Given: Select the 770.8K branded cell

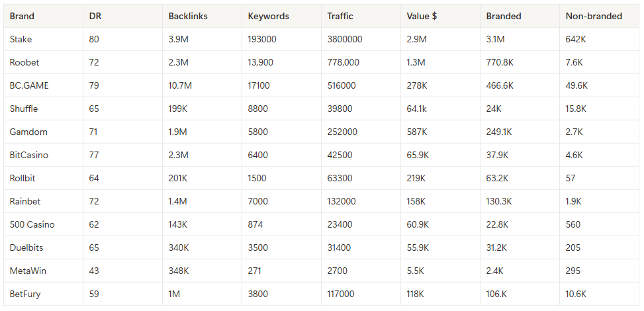Looking at the screenshot, I should pyautogui.click(x=520, y=62).
